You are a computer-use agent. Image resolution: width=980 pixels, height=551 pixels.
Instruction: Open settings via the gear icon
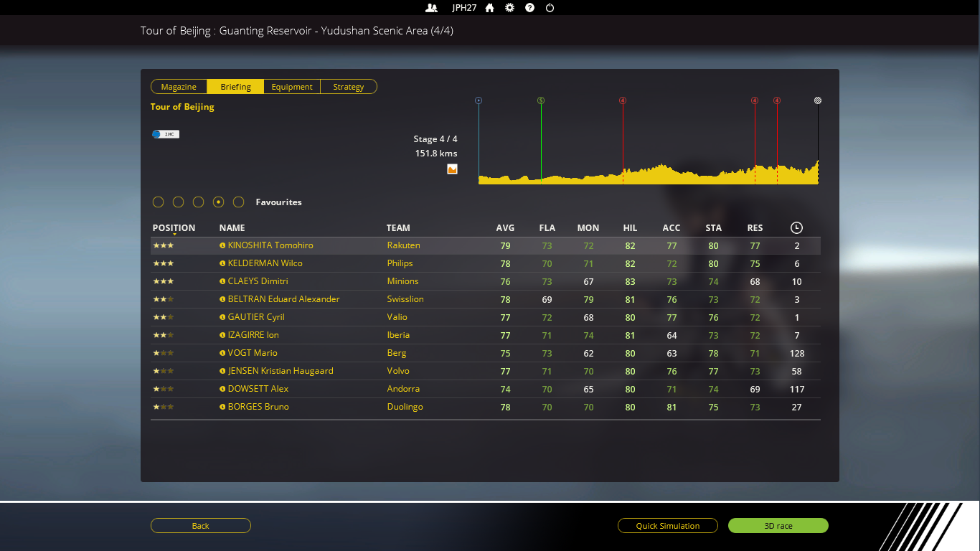(509, 8)
